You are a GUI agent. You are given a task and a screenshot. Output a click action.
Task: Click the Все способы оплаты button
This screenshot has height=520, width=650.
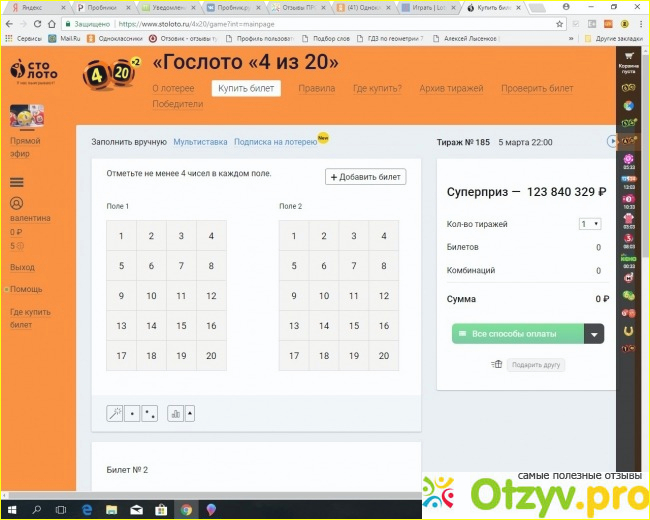[x=516, y=334]
